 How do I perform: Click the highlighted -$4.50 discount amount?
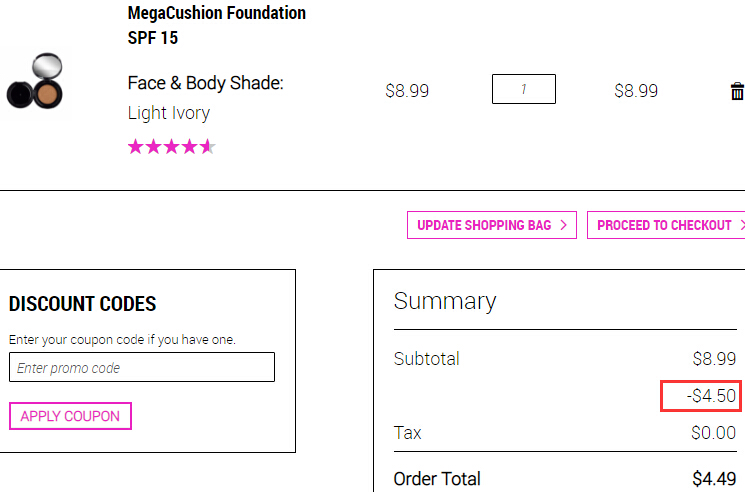point(711,396)
